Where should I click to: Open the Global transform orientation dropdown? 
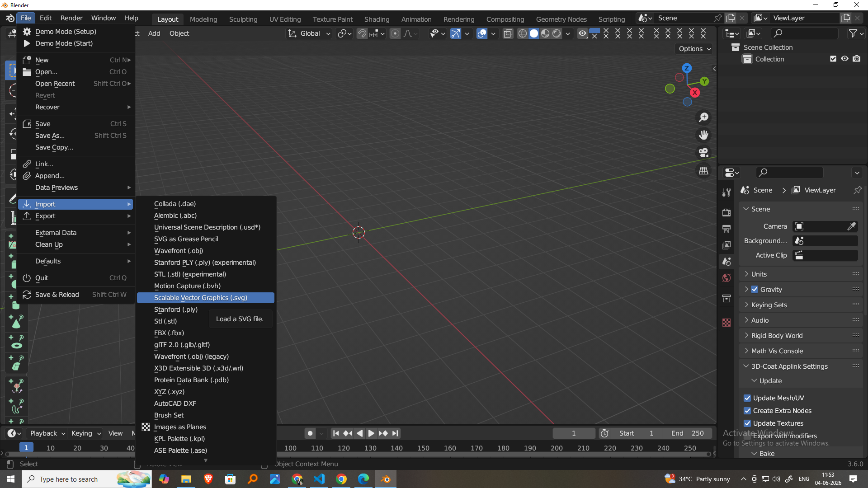310,33
